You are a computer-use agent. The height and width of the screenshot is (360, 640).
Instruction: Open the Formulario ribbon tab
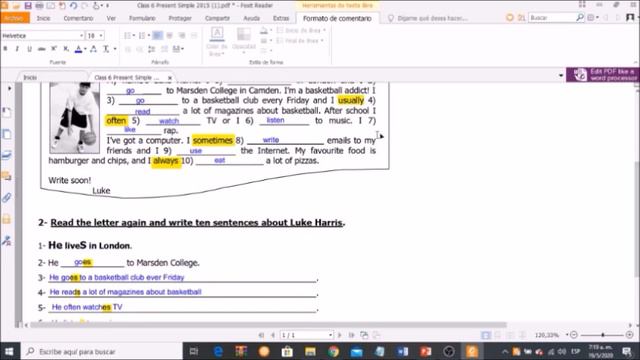(x=142, y=18)
